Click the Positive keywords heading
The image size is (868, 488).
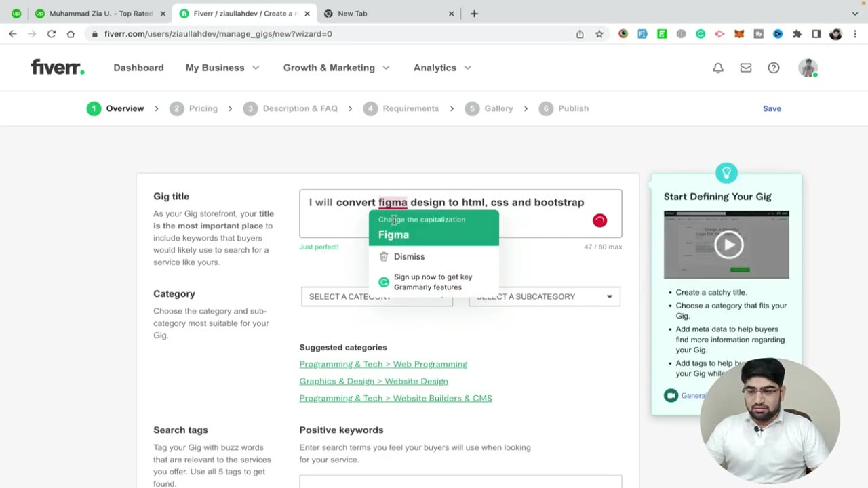click(x=341, y=430)
